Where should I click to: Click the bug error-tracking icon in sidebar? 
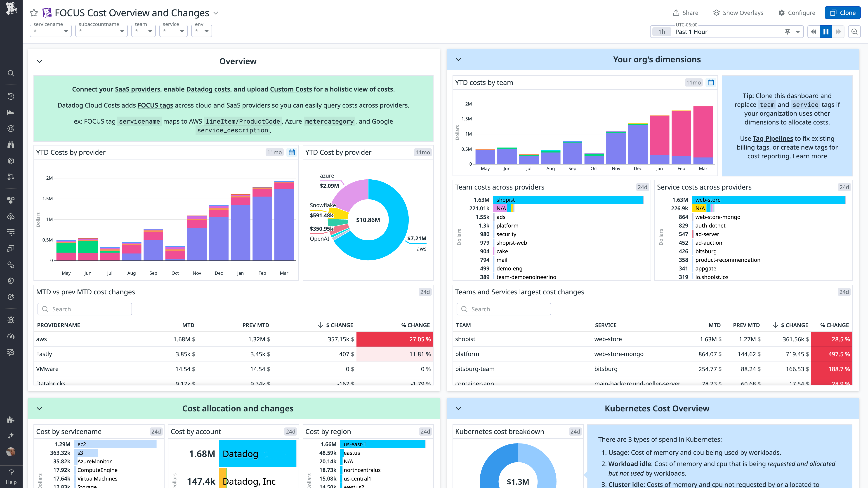click(11, 320)
